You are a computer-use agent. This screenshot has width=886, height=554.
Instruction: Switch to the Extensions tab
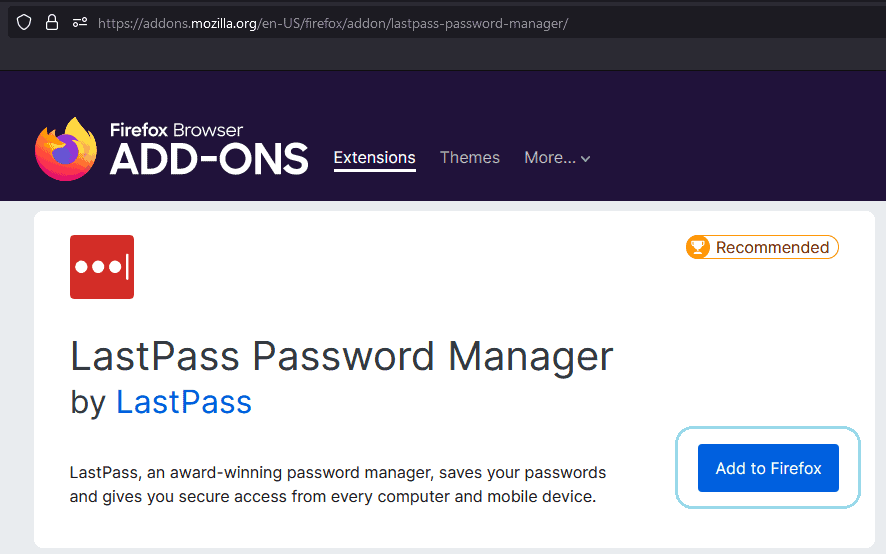click(x=375, y=158)
